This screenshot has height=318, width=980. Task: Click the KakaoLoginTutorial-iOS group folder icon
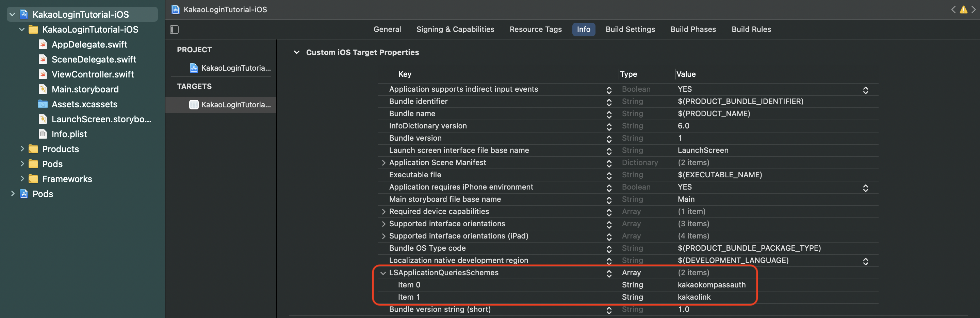(33, 29)
